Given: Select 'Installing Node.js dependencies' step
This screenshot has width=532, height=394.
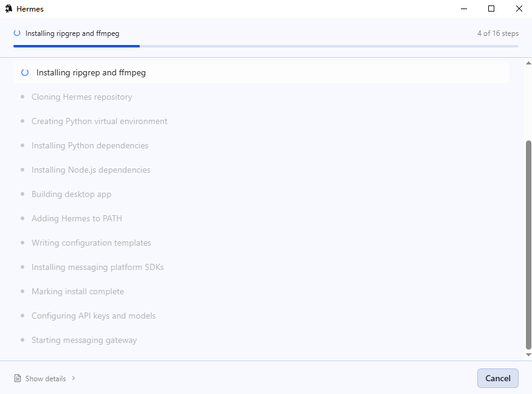Looking at the screenshot, I should [x=91, y=170].
